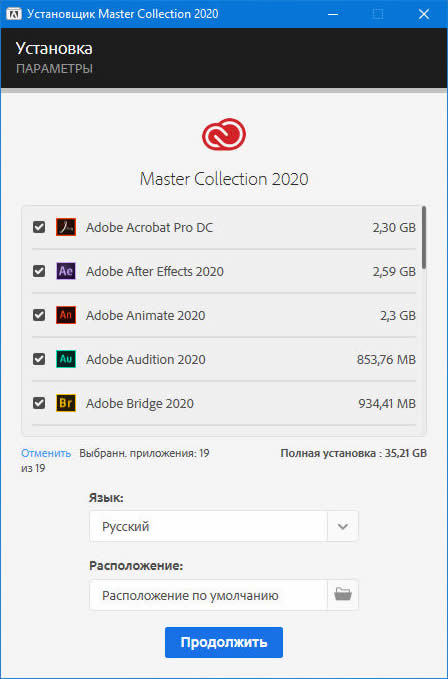Uncheck Adobe Acrobat Pro DC checkbox
Image resolution: width=448 pixels, height=679 pixels.
pyautogui.click(x=39, y=227)
